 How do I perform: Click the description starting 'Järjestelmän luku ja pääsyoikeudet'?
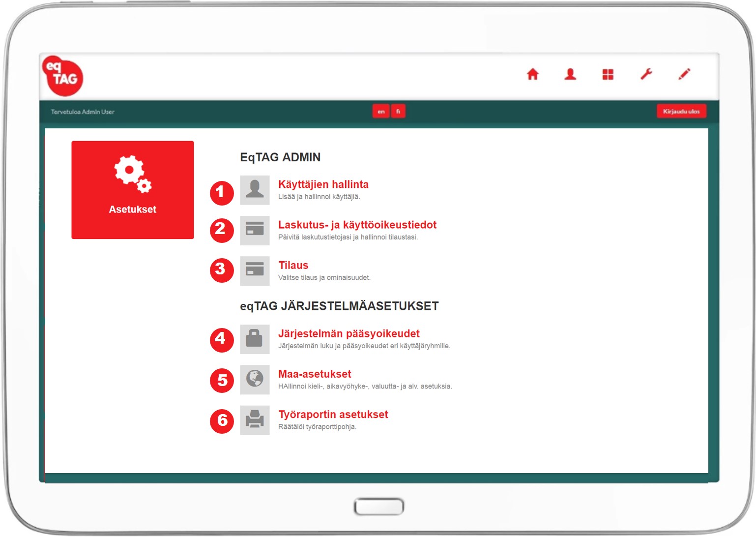tap(364, 346)
